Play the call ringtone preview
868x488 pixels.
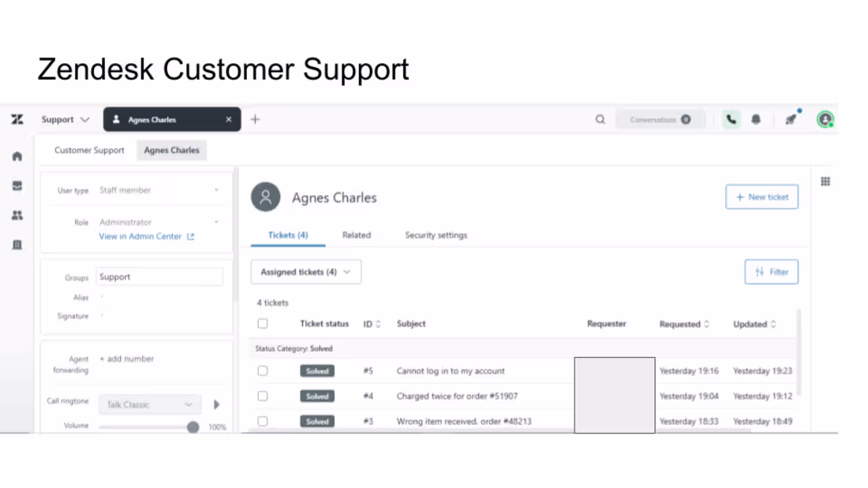click(x=216, y=404)
